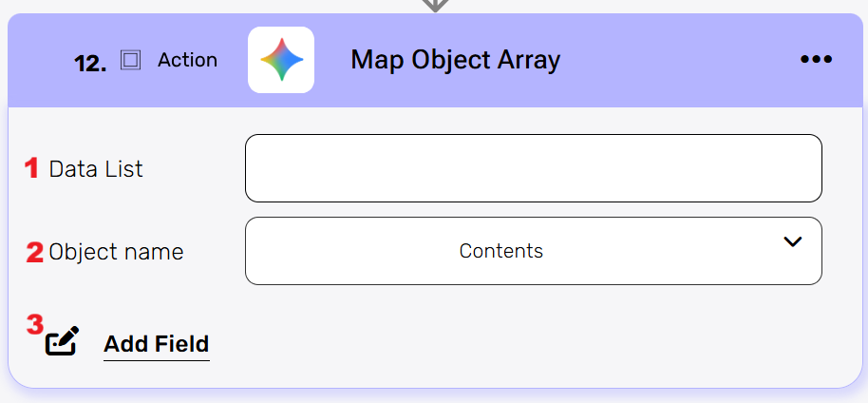The height and width of the screenshot is (403, 868).
Task: Click the Data List label
Action: tap(96, 169)
